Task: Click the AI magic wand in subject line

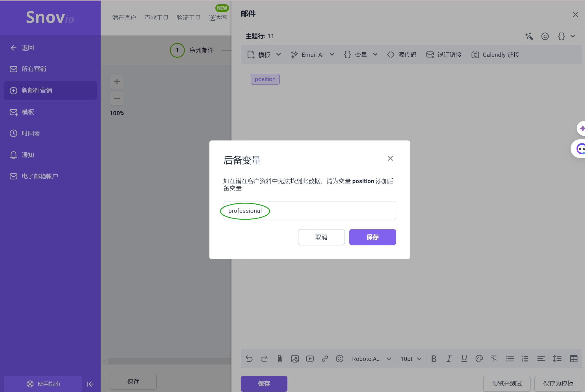Action: pos(529,36)
